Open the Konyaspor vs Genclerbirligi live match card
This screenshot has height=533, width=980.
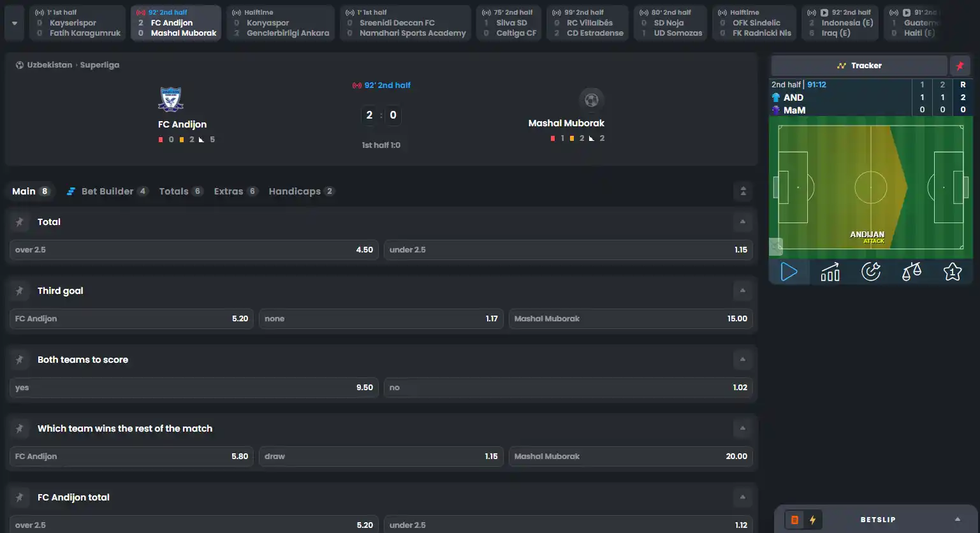tap(281, 23)
